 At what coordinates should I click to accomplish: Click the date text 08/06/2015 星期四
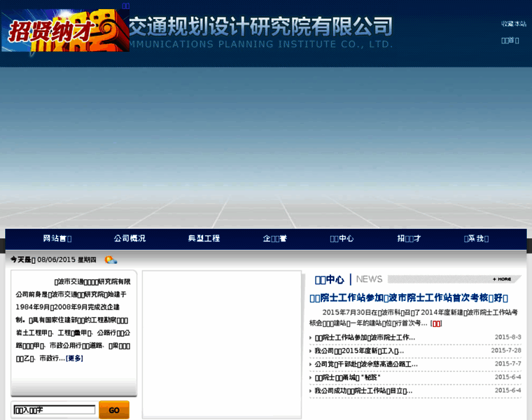click(66, 260)
